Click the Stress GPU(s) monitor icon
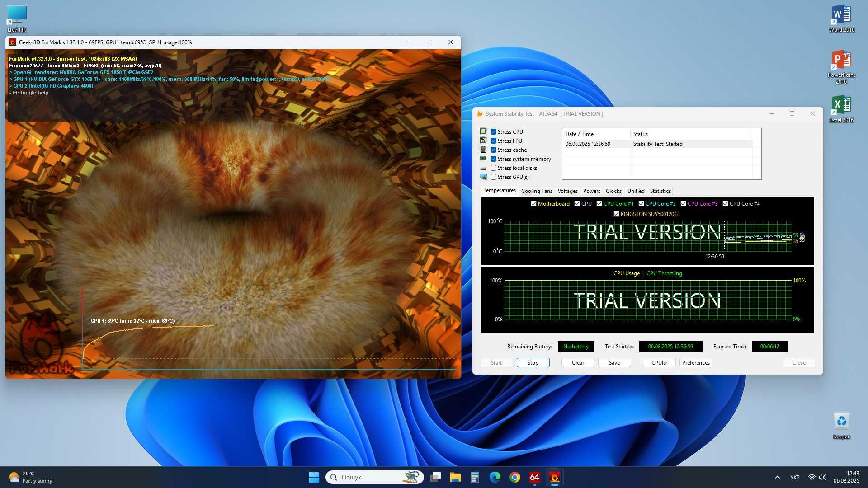Viewport: 868px width, 488px height. 483,177
